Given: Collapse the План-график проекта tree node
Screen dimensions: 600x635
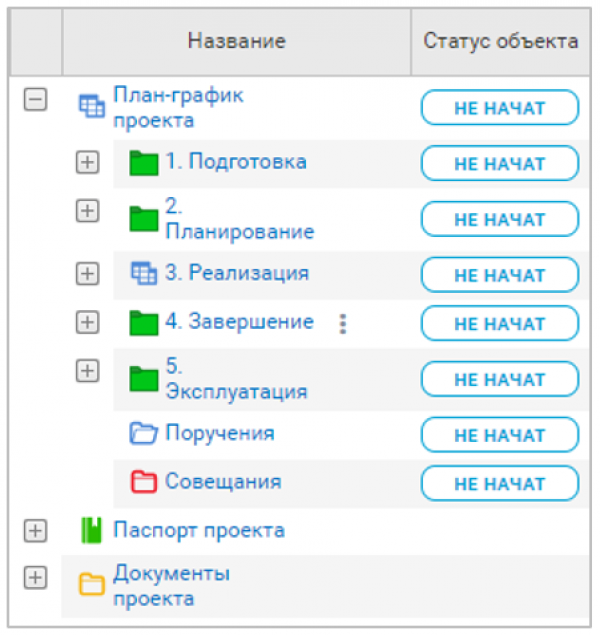Looking at the screenshot, I should (35, 100).
